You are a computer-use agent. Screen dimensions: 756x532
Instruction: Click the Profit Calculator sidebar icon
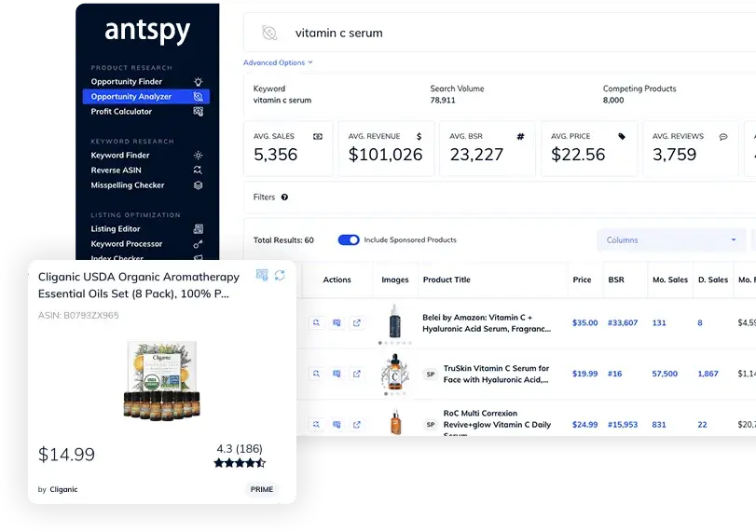(199, 111)
